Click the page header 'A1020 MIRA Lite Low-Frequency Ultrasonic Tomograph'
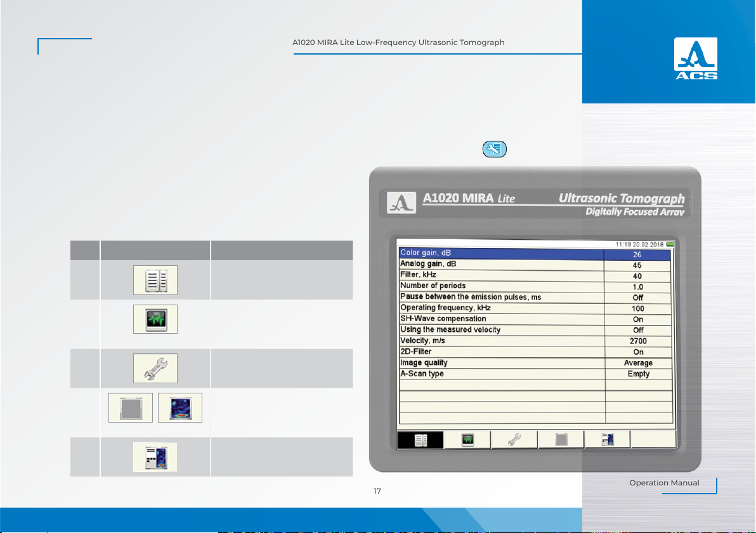Image resolution: width=756 pixels, height=533 pixels. (x=398, y=43)
